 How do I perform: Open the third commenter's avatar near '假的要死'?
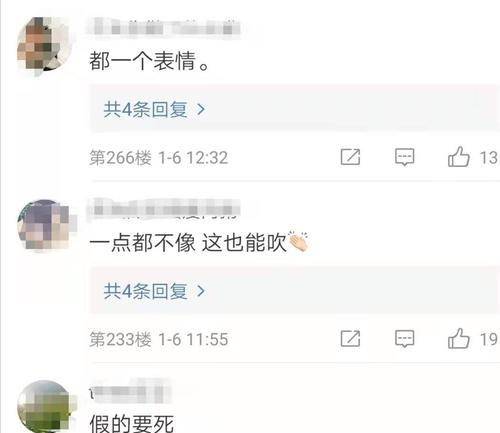[x=44, y=406]
